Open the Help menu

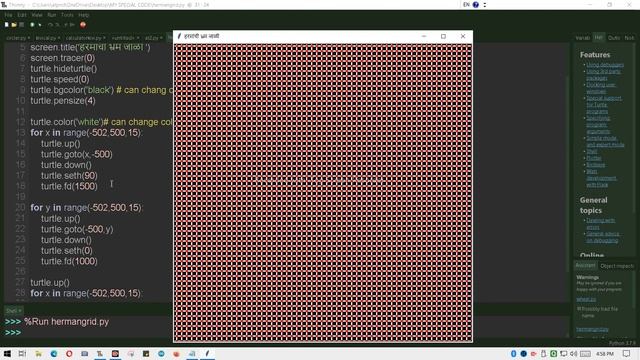[x=84, y=15]
